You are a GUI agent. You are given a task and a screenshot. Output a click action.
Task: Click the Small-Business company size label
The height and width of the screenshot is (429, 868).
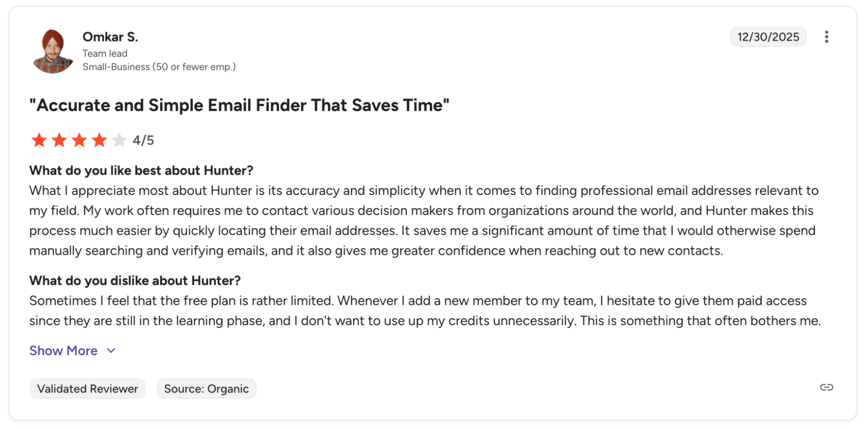159,67
